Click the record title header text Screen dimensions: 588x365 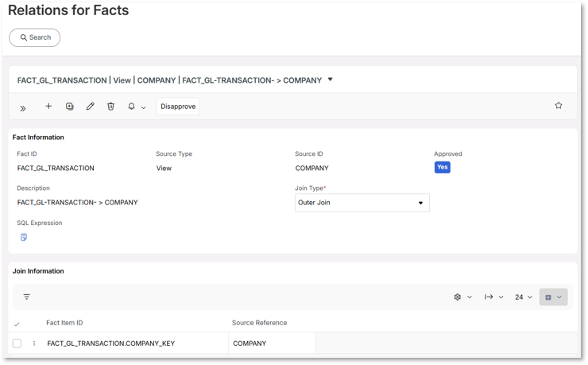point(169,80)
